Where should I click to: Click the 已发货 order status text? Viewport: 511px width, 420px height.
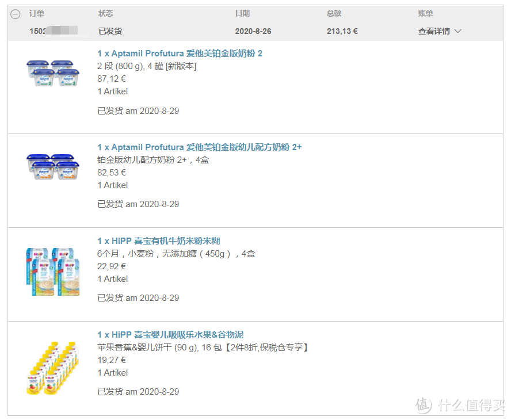pos(110,31)
